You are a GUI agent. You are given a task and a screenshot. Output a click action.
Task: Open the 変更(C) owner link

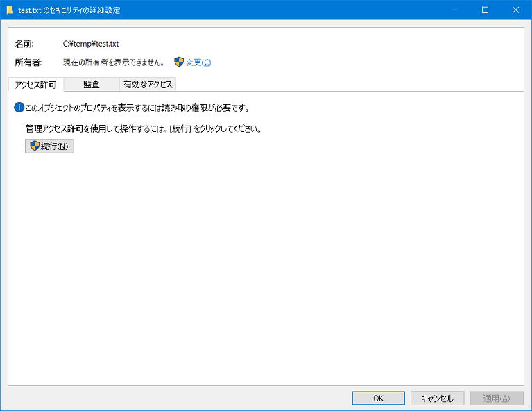[x=198, y=62]
